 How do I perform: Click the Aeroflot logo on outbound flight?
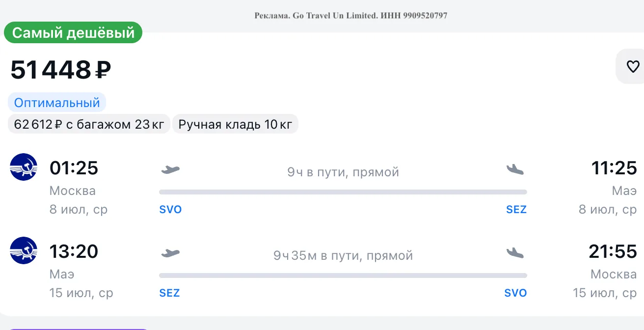(x=24, y=167)
